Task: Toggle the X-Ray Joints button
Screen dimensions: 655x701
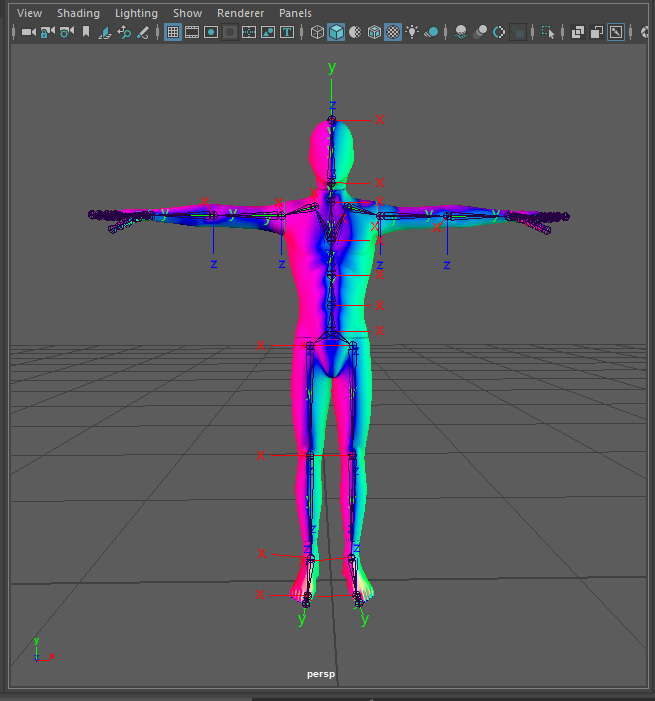Action: [x=616, y=32]
